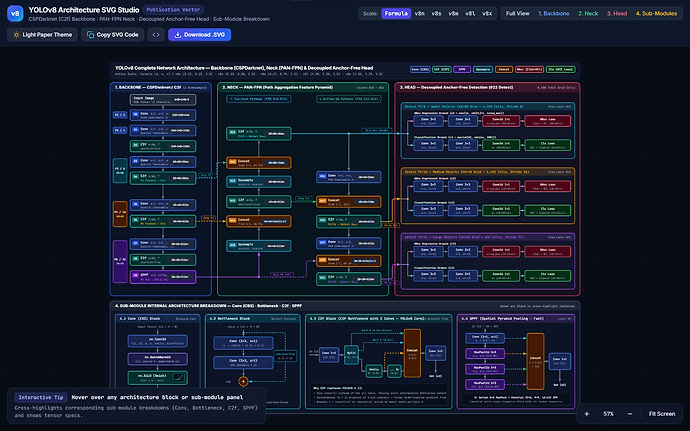Image resolution: width=690 pixels, height=431 pixels.
Task: Select the 4.3 C2f Block panel title
Action: click(367, 318)
